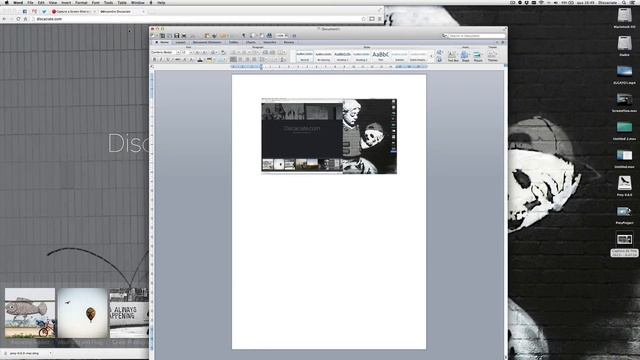Open Word Help from the toolbar icon

[x=294, y=36]
